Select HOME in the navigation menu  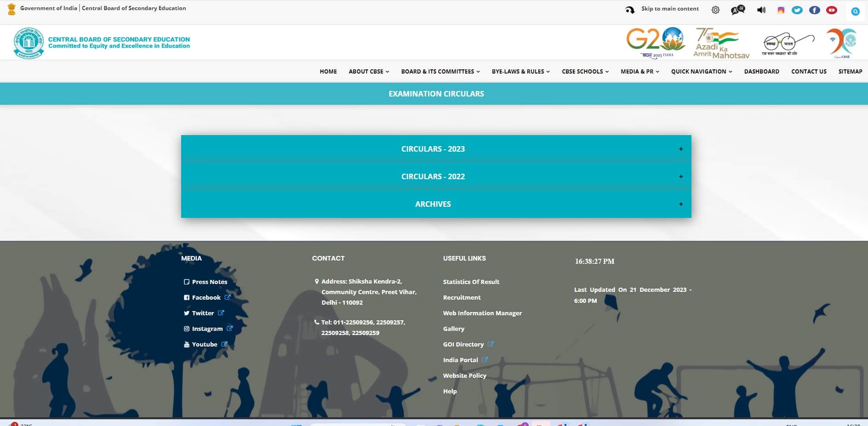point(328,71)
